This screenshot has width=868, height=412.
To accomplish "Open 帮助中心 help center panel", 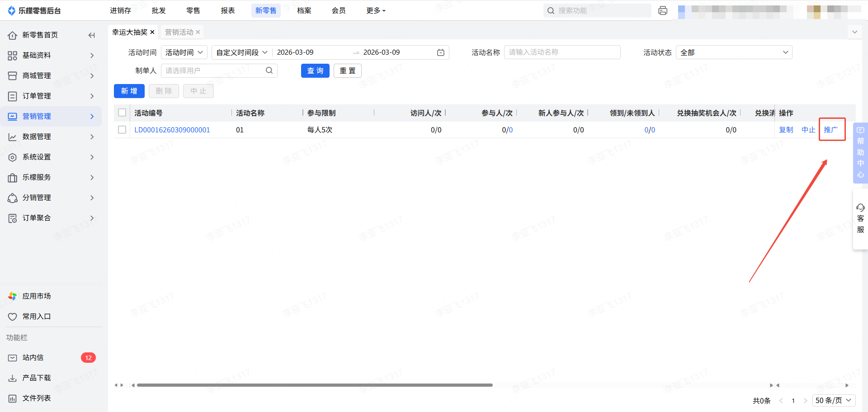I will (x=860, y=153).
